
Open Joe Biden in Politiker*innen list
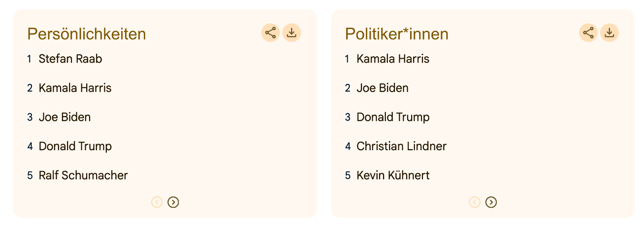pos(382,88)
